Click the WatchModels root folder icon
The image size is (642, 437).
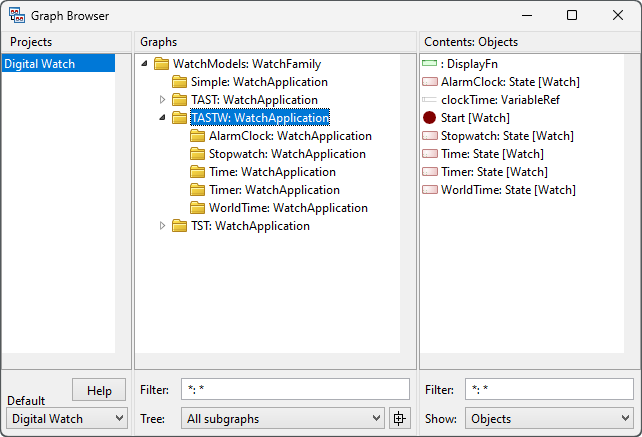point(162,64)
